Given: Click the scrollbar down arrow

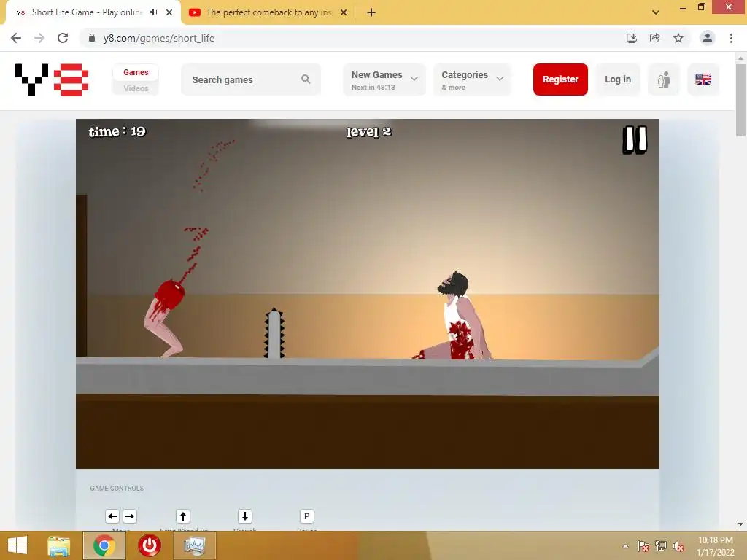Looking at the screenshot, I should (x=740, y=524).
